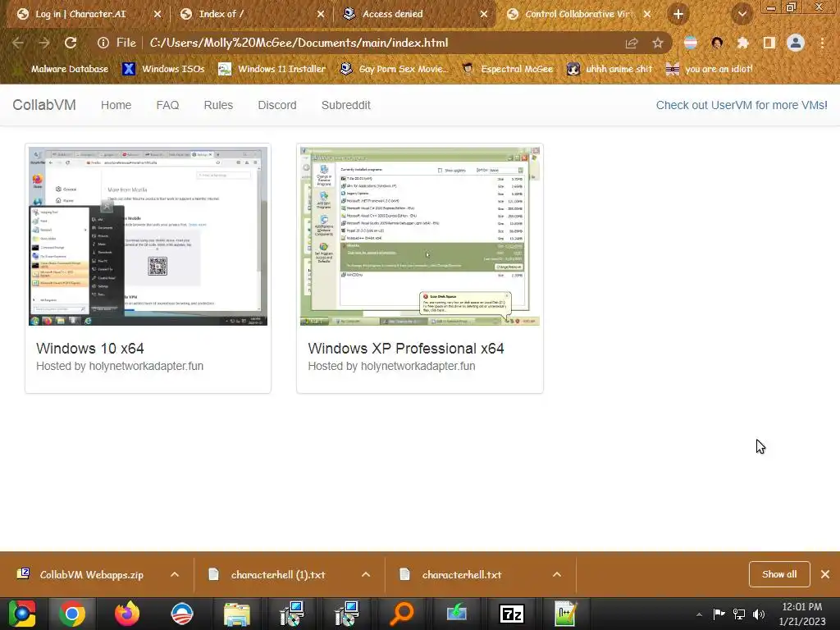Open the Chrome profile avatar icon
840x630 pixels.
796,43
